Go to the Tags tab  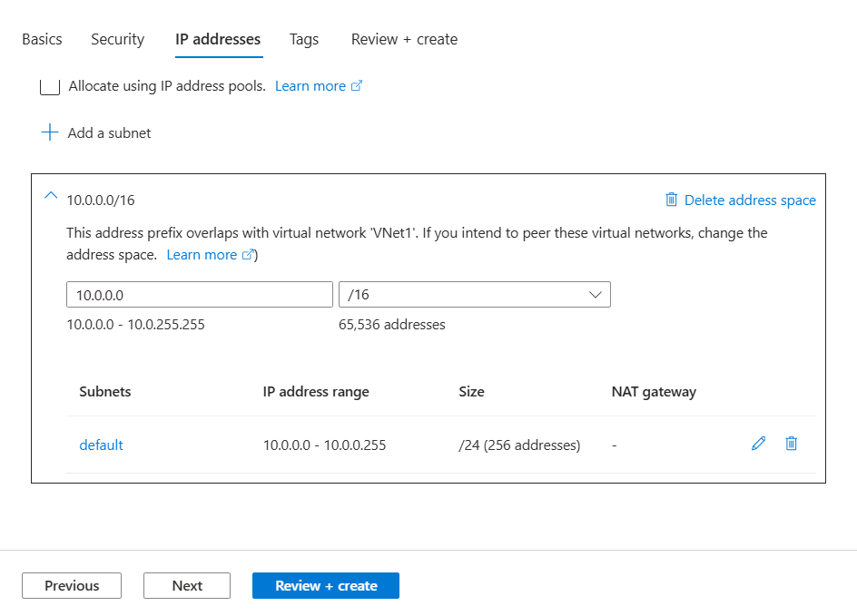tap(304, 39)
